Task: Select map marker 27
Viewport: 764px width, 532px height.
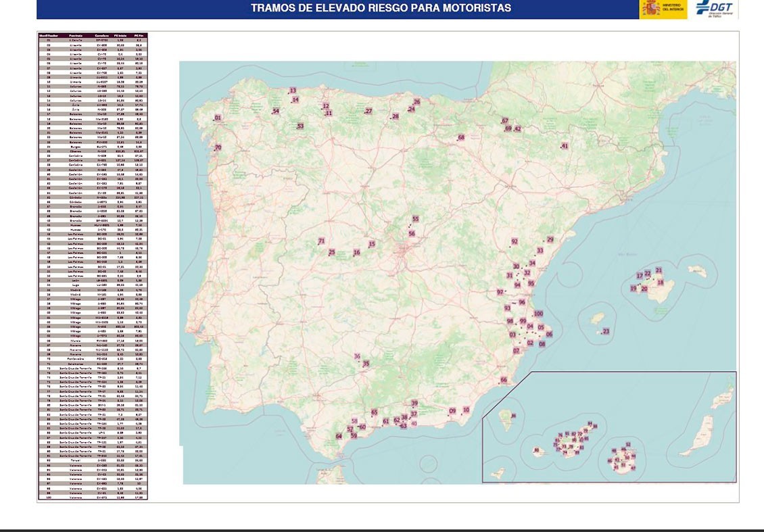Action: (x=369, y=111)
